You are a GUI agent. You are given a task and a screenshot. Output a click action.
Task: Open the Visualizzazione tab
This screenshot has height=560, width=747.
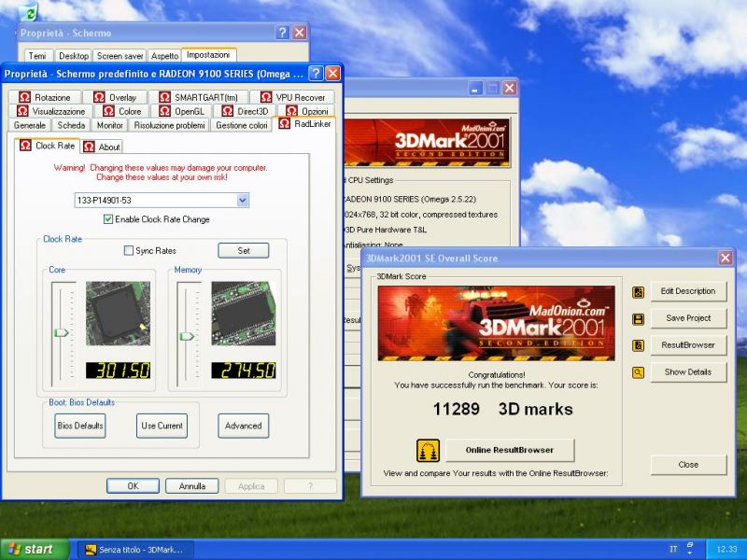[x=50, y=111]
